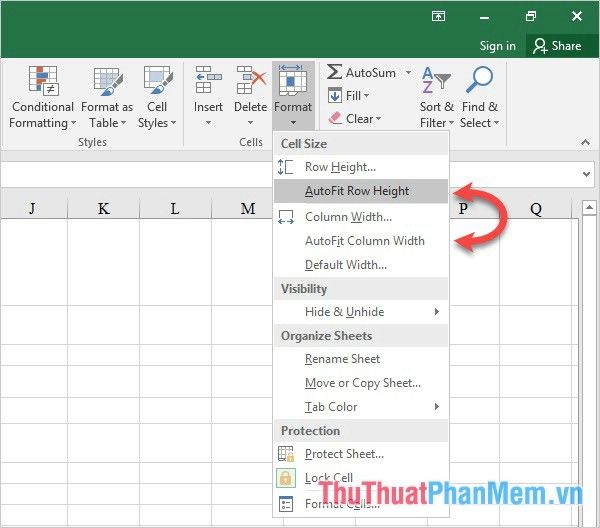Click the Share button
This screenshot has height=528, width=600.
tap(558, 46)
